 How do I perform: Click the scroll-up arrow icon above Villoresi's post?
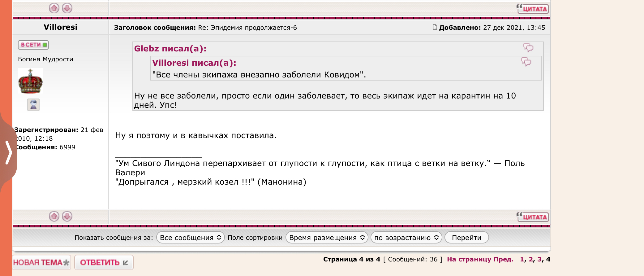[54, 8]
